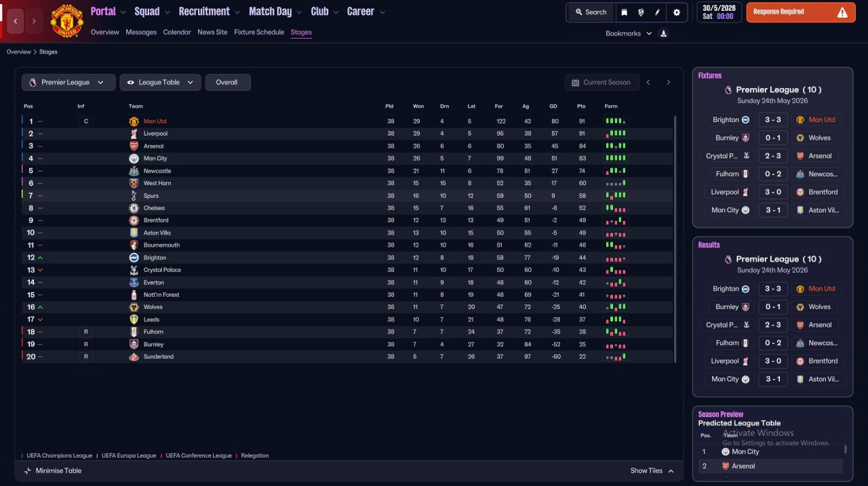Click the Liverpool badge in league table
Screen dimensions: 868x486
coord(134,134)
